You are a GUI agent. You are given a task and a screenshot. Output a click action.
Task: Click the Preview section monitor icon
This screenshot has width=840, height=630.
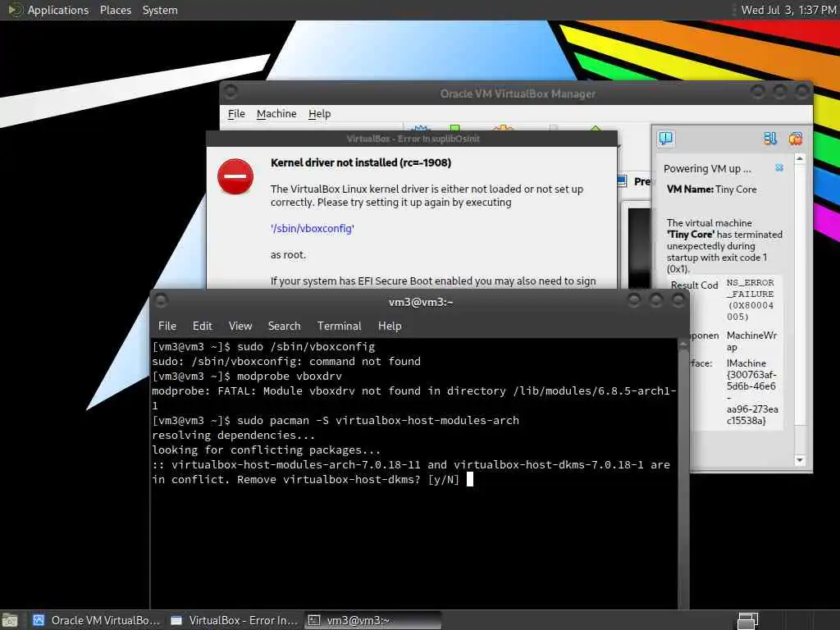tap(622, 181)
